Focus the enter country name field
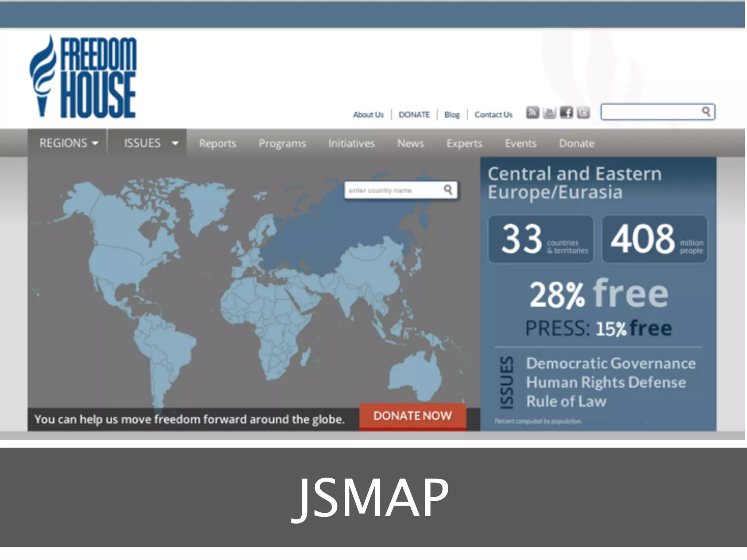747x560 pixels. click(x=400, y=190)
